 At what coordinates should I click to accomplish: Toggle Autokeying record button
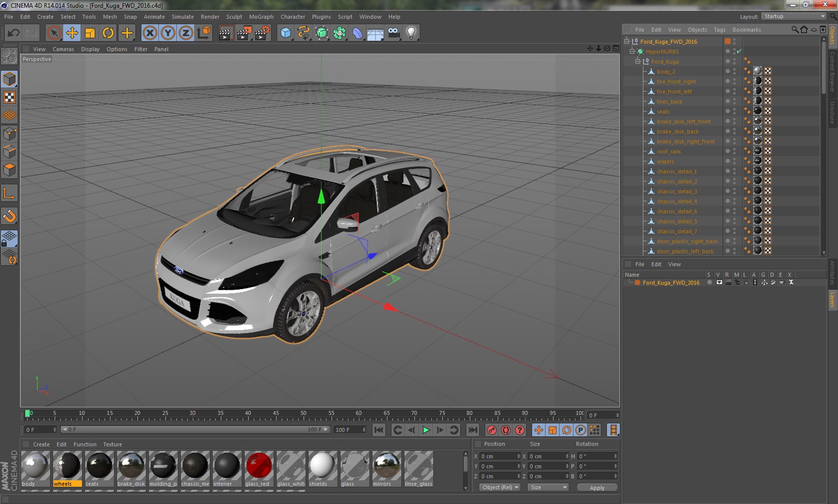coord(505,430)
